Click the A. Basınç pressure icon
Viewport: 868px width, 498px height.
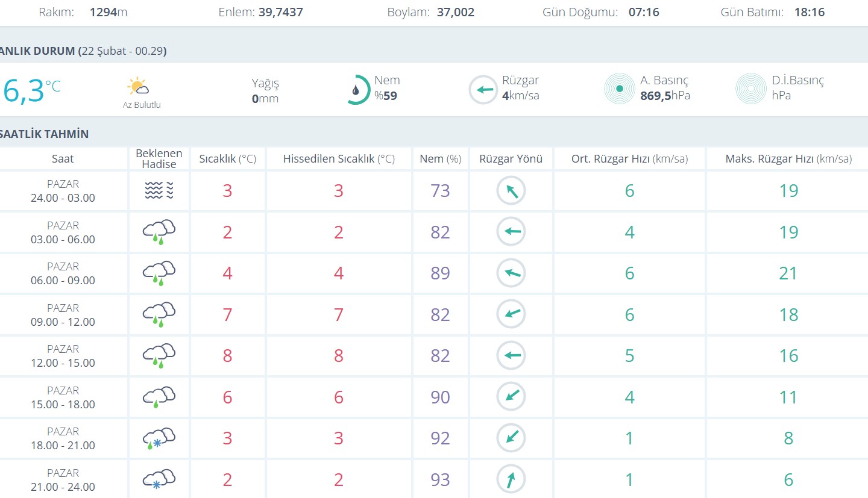[619, 89]
